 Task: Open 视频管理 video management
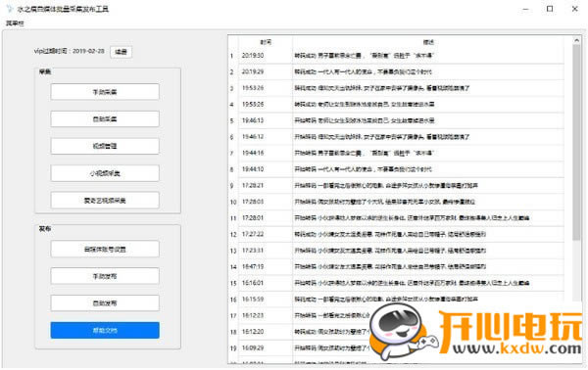coord(105,146)
